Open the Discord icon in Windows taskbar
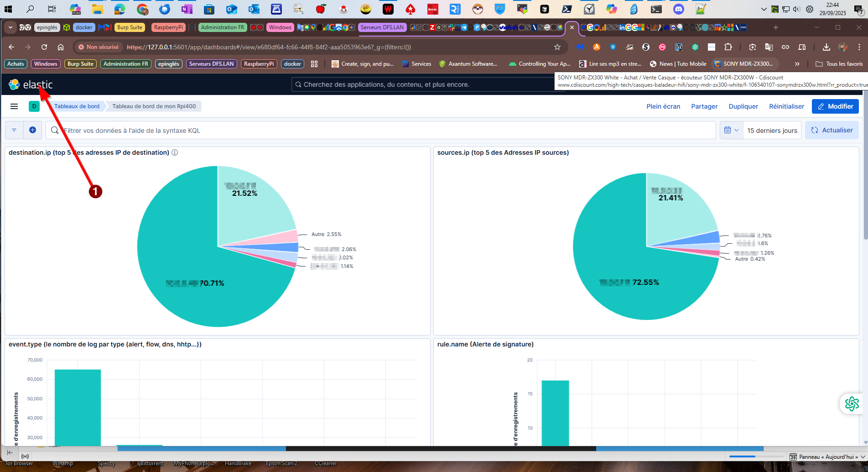 click(x=679, y=9)
